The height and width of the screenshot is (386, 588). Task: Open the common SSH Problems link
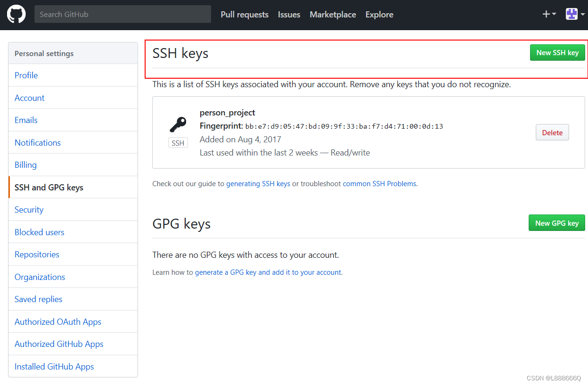pyautogui.click(x=379, y=184)
